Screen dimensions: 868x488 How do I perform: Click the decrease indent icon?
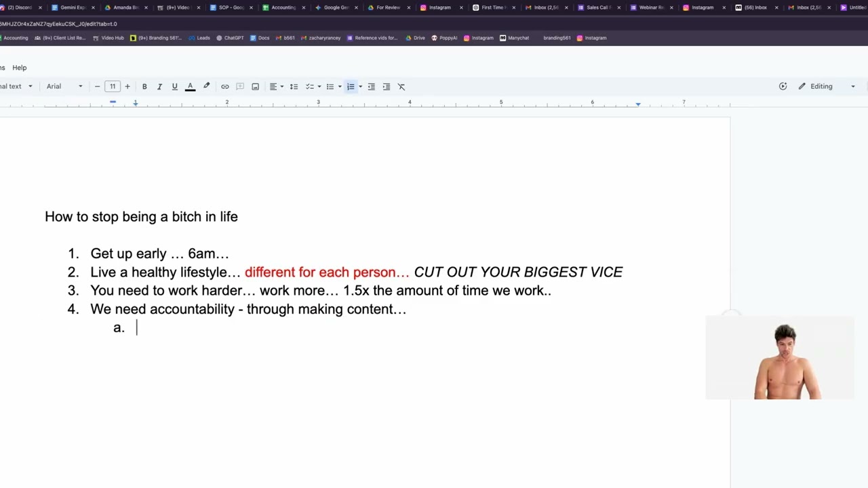(371, 86)
